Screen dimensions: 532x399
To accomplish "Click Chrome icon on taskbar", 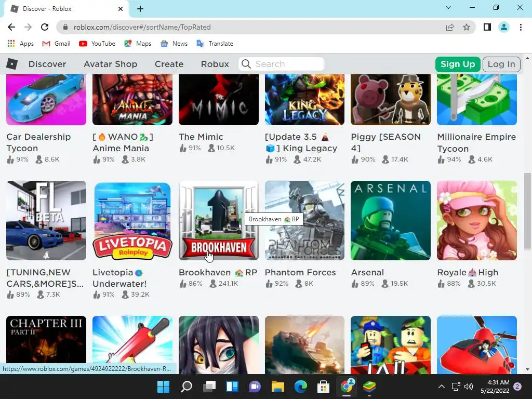I will pos(347,386).
